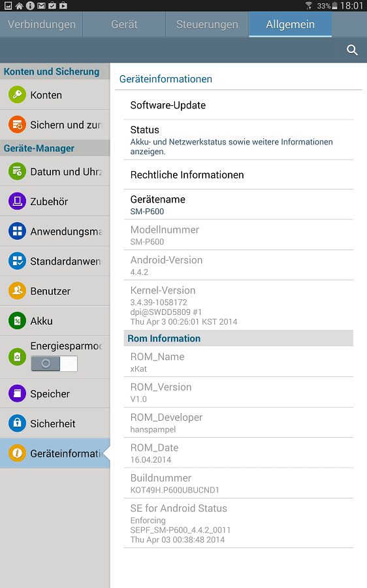Open search with the magnifier icon
367x588 pixels.
pos(352,50)
